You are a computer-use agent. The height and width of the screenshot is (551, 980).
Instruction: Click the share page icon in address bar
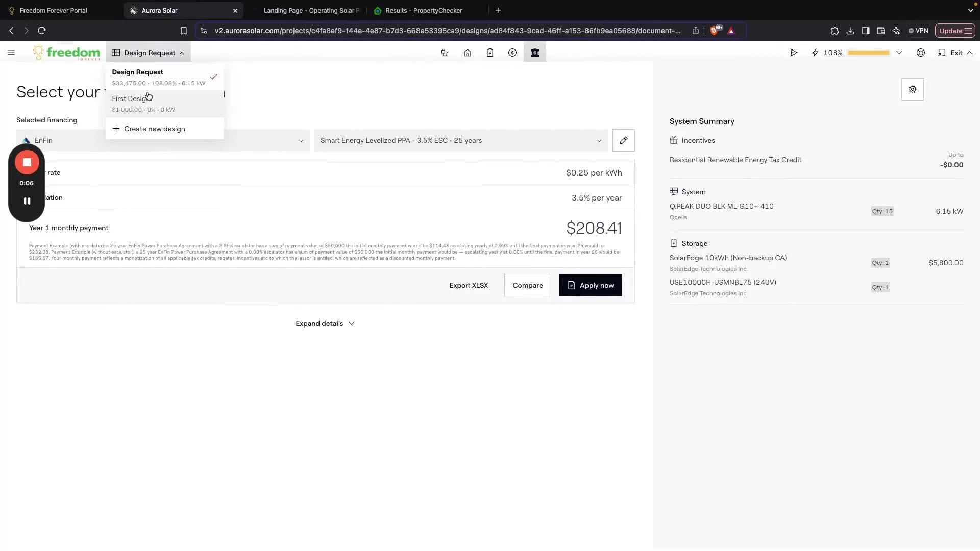point(696,31)
